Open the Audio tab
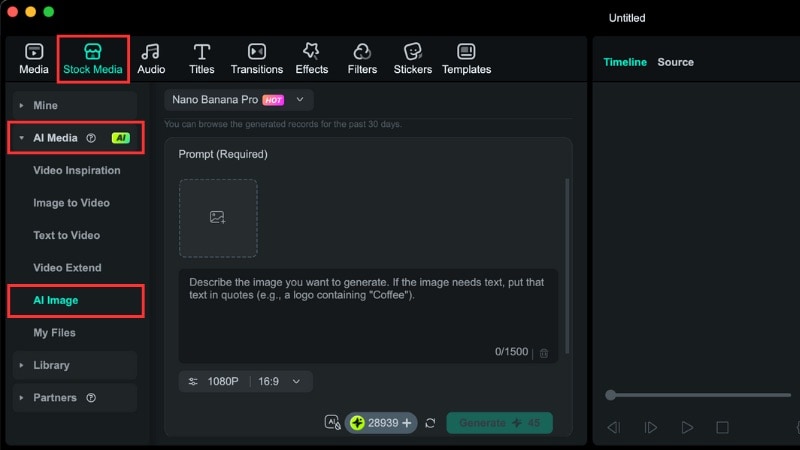Screen dimensions: 800x450 pyautogui.click(x=152, y=58)
